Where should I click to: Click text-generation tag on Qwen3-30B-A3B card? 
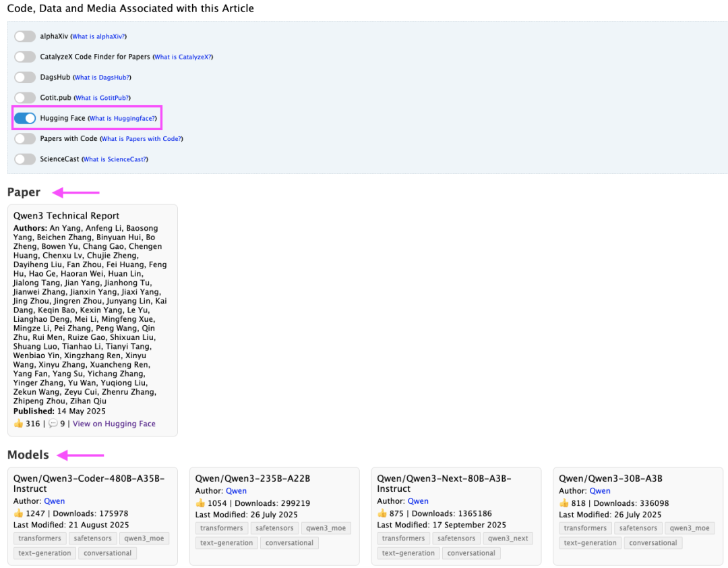point(590,543)
